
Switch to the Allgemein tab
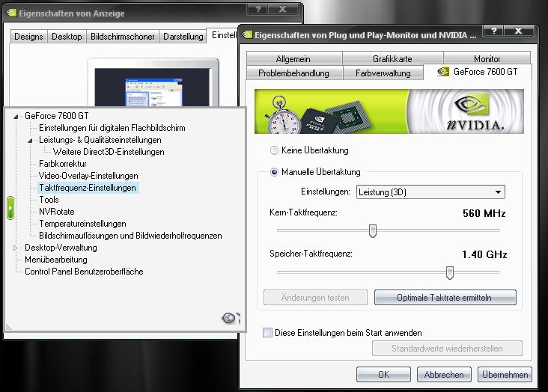tap(293, 58)
